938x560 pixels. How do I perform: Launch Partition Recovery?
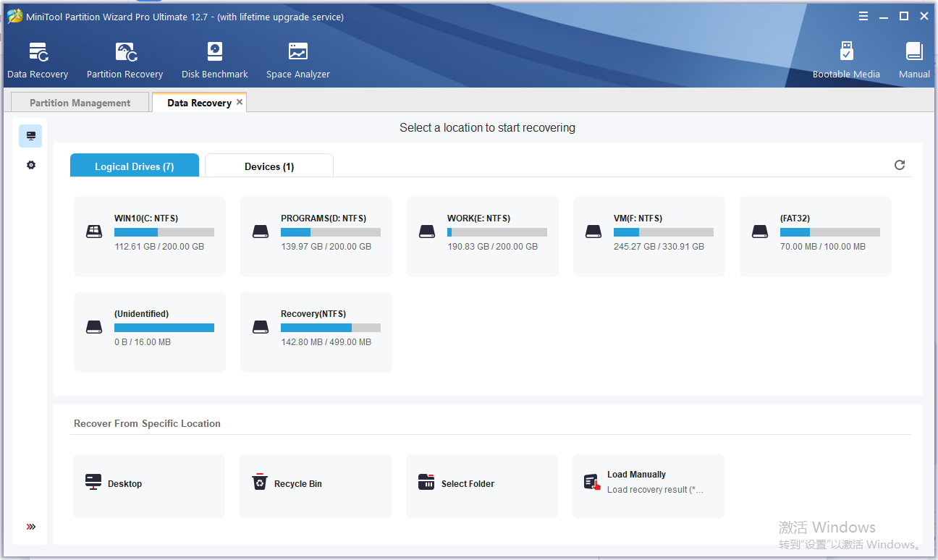(x=124, y=59)
